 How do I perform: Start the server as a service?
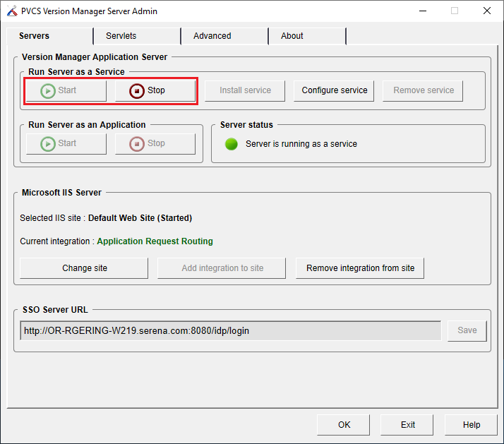(66, 90)
